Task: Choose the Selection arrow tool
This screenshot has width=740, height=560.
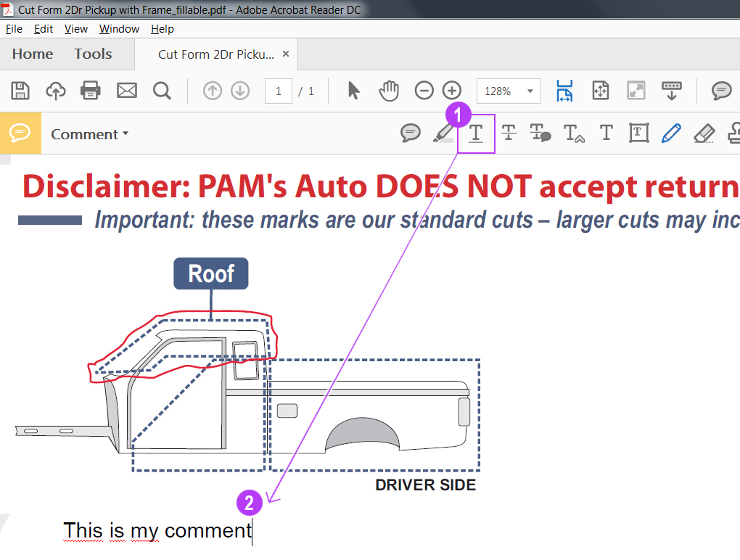Action: pos(353,91)
